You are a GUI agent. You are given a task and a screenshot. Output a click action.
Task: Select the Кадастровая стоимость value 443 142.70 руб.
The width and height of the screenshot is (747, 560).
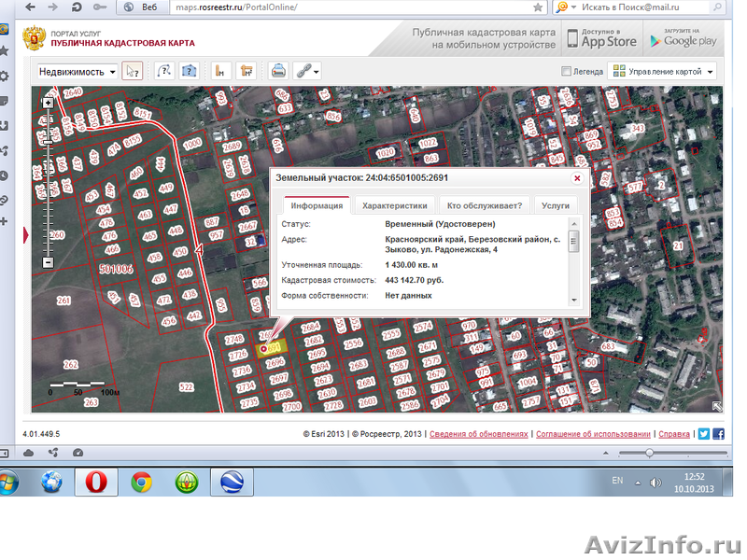(414, 280)
